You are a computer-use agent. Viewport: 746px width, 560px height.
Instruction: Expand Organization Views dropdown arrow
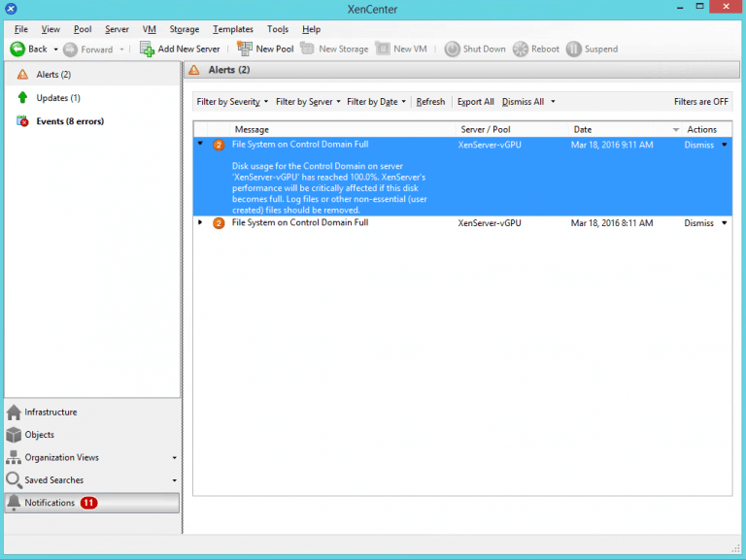(x=174, y=458)
